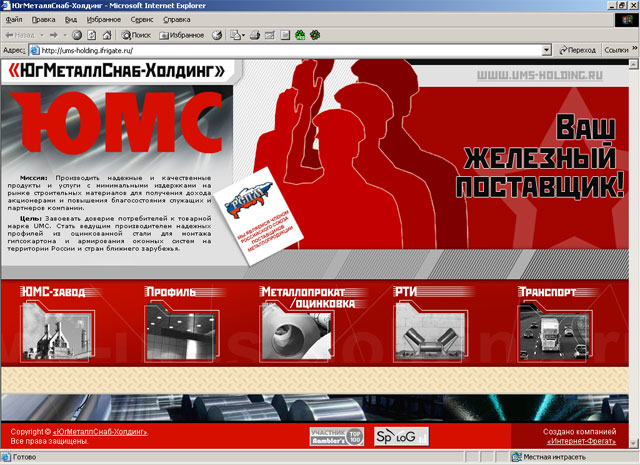Open the Поиск search pane
The image size is (640, 465).
pos(136,36)
